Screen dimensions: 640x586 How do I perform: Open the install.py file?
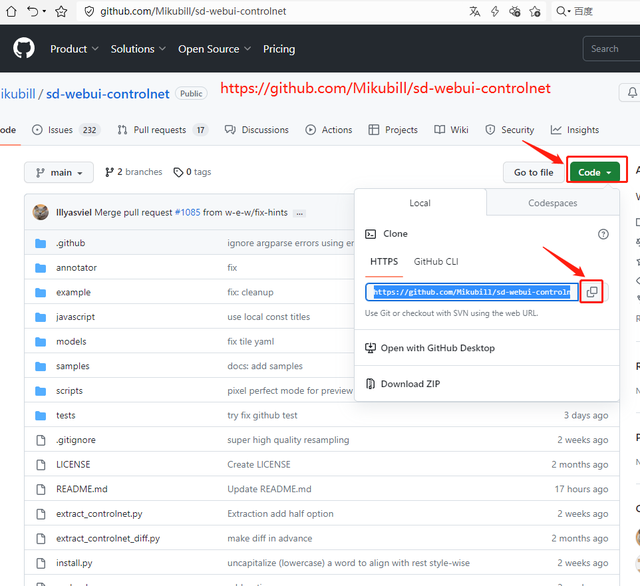[74, 563]
